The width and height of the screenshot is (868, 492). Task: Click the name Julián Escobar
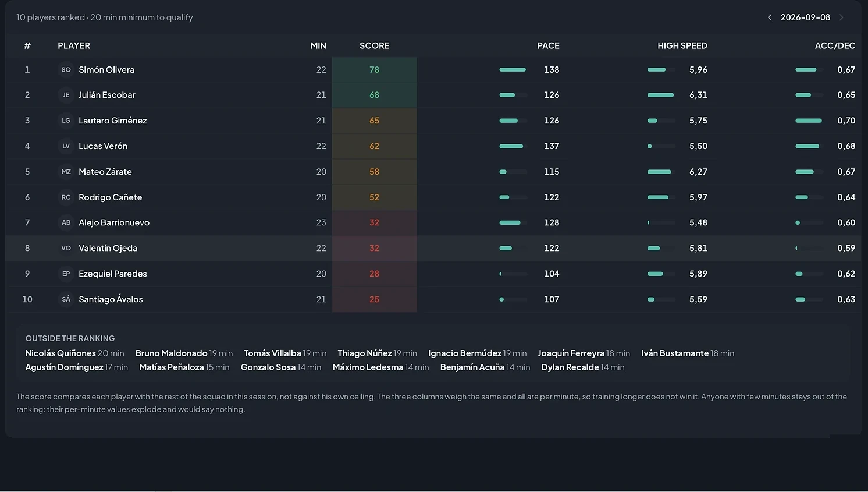pyautogui.click(x=107, y=95)
